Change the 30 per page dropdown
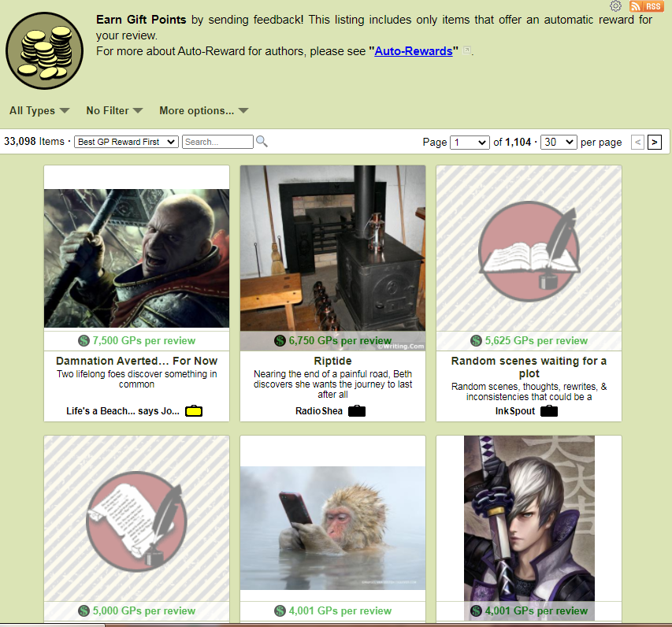 coord(559,143)
